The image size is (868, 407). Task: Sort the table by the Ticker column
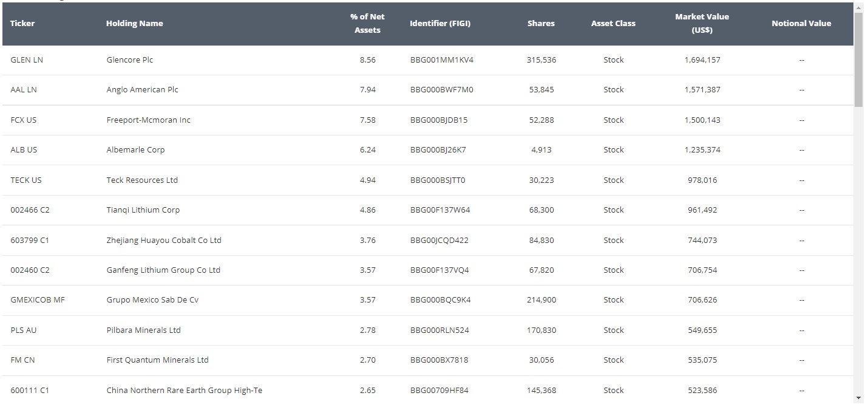tap(22, 23)
